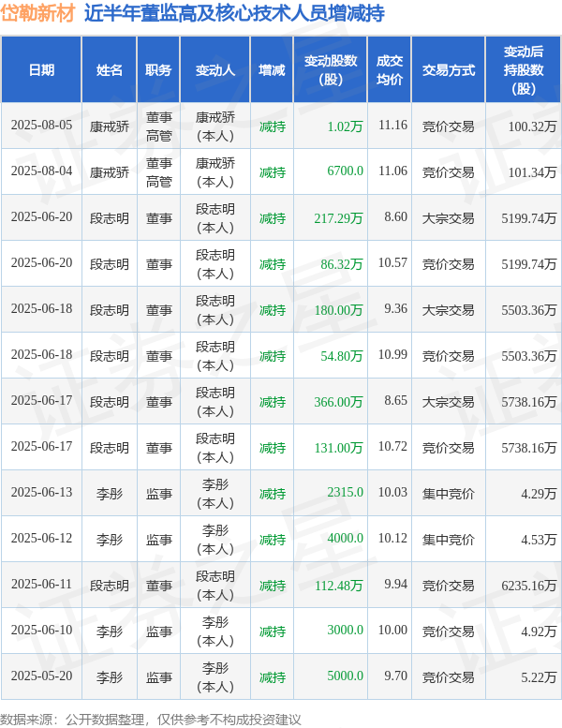
Task: Click the 增减 column header
Action: (x=272, y=70)
